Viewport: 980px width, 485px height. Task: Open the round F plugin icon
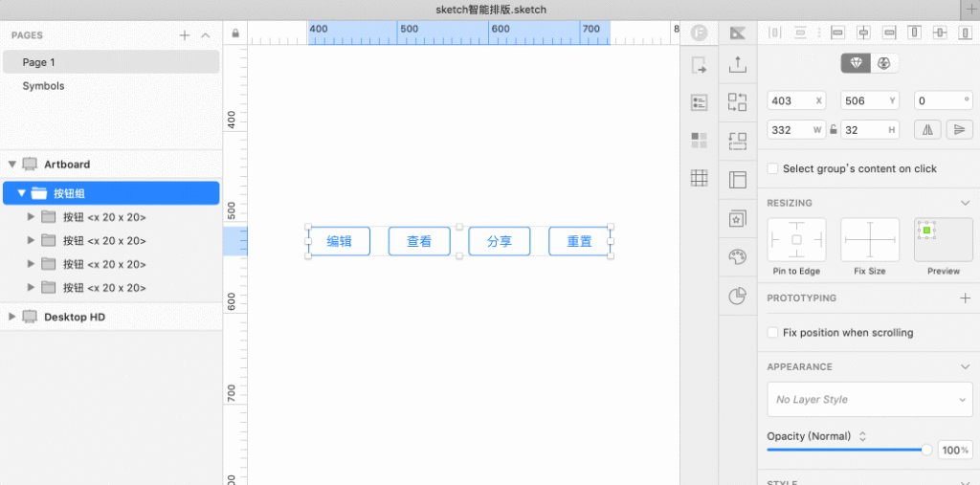click(x=699, y=33)
